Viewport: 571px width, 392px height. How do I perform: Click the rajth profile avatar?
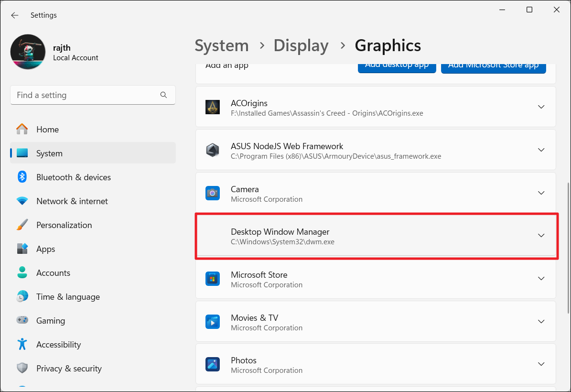click(28, 52)
